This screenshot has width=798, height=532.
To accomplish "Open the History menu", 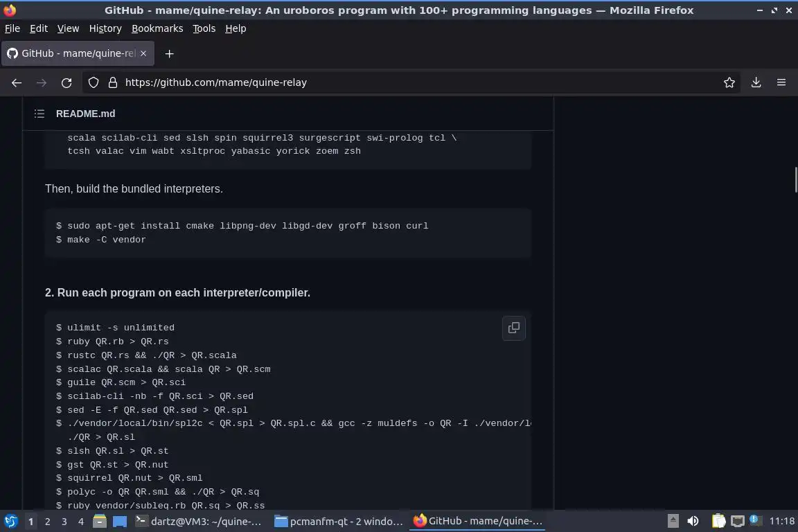I will [x=105, y=28].
